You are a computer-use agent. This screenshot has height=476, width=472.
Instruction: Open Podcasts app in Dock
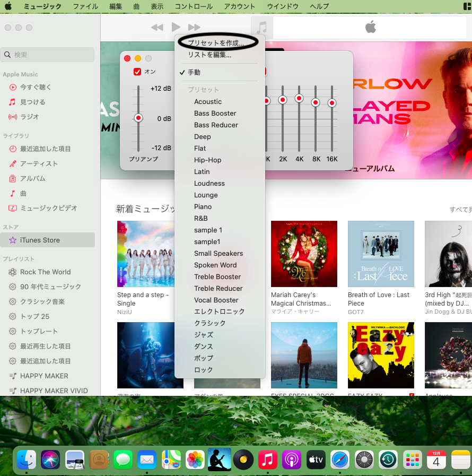point(291,460)
